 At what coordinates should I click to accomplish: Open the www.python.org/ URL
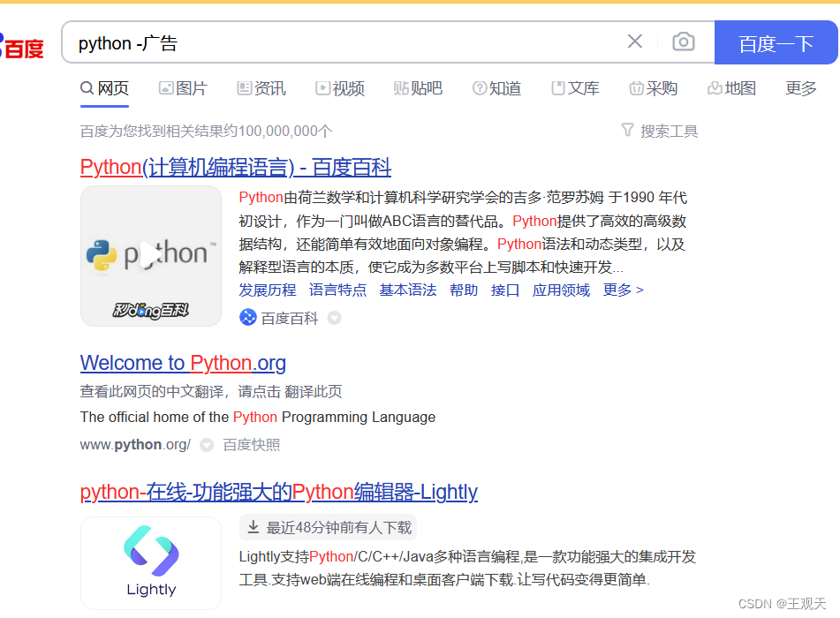[x=135, y=445]
